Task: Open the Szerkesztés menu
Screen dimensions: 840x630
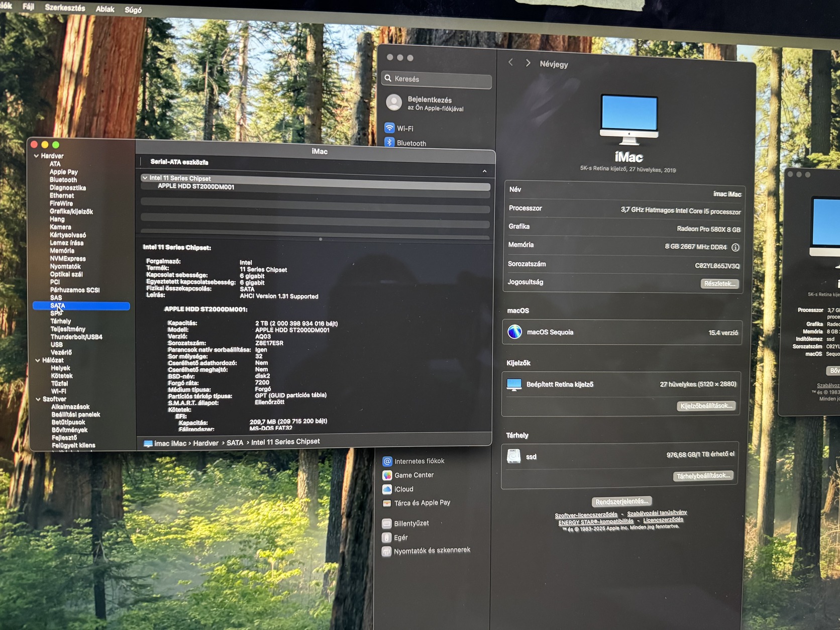Action: pyautogui.click(x=65, y=8)
